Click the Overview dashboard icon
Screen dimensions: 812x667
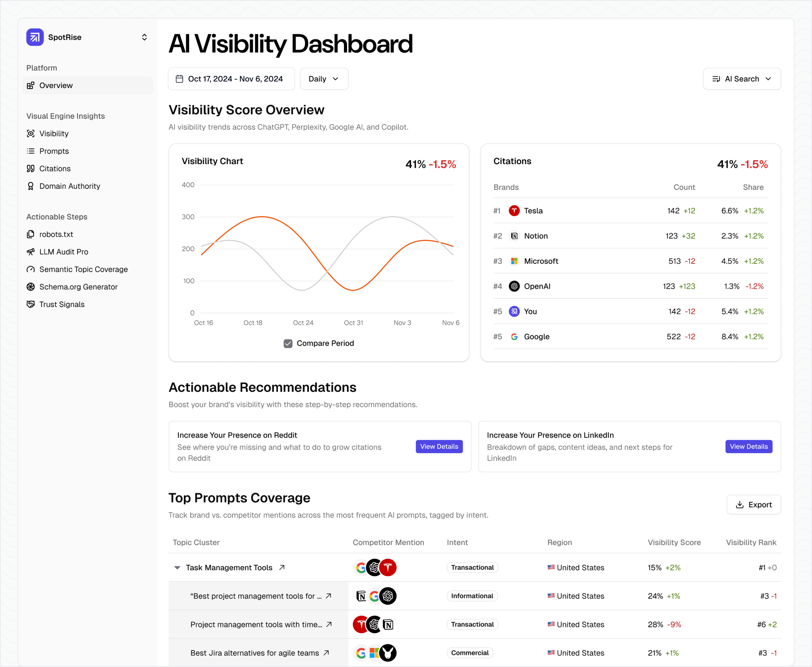click(31, 85)
